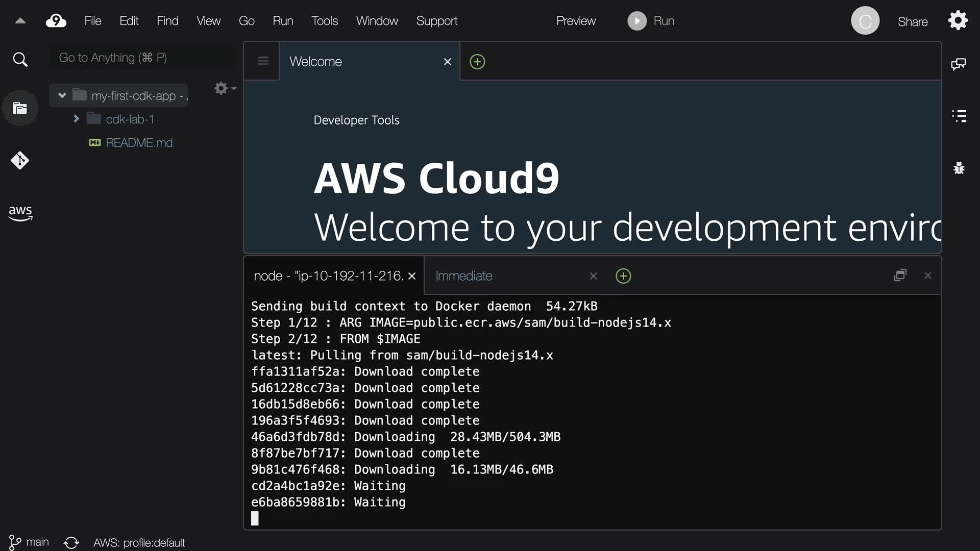Open the Source Control git icon
Viewport: 980px width, 551px height.
(20, 160)
